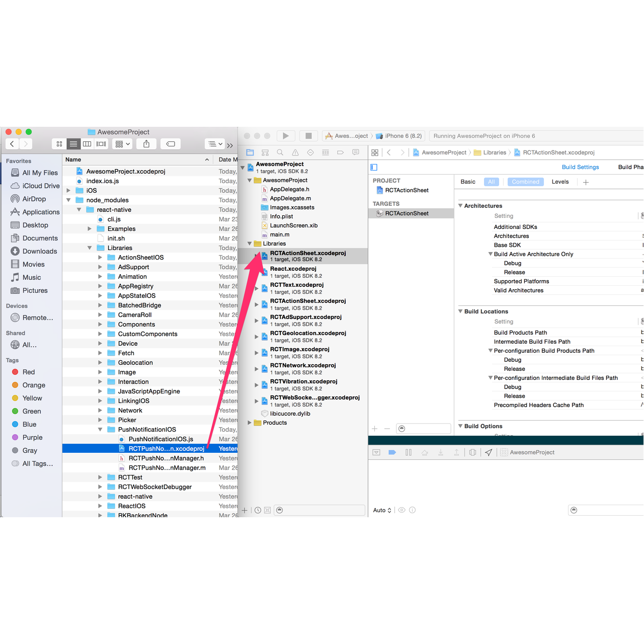Click the Build Settings link
This screenshot has width=644, height=644.
pyautogui.click(x=580, y=167)
